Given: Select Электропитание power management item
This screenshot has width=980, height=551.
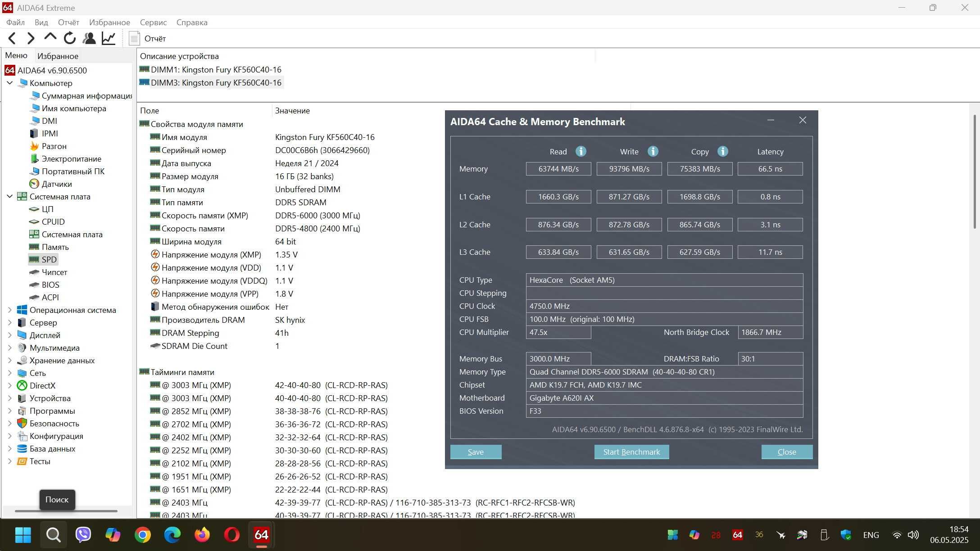Looking at the screenshot, I should (x=71, y=158).
